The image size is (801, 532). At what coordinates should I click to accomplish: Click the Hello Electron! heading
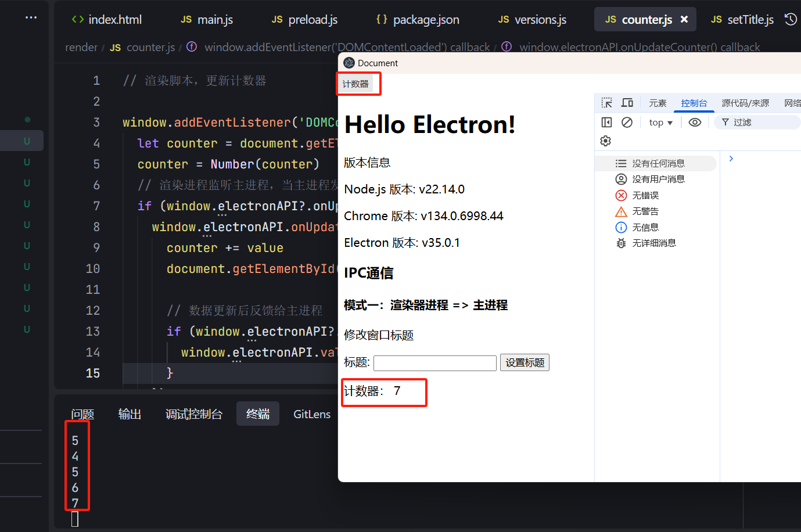coord(430,124)
